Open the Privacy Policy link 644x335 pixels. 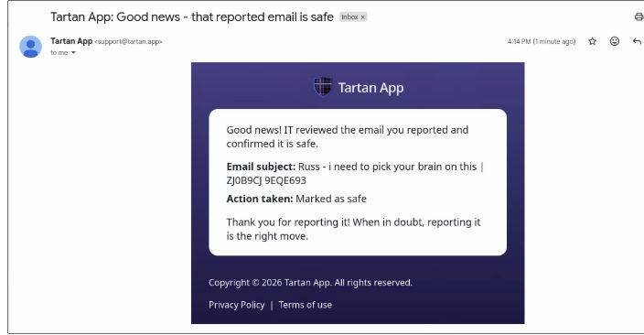tap(237, 305)
